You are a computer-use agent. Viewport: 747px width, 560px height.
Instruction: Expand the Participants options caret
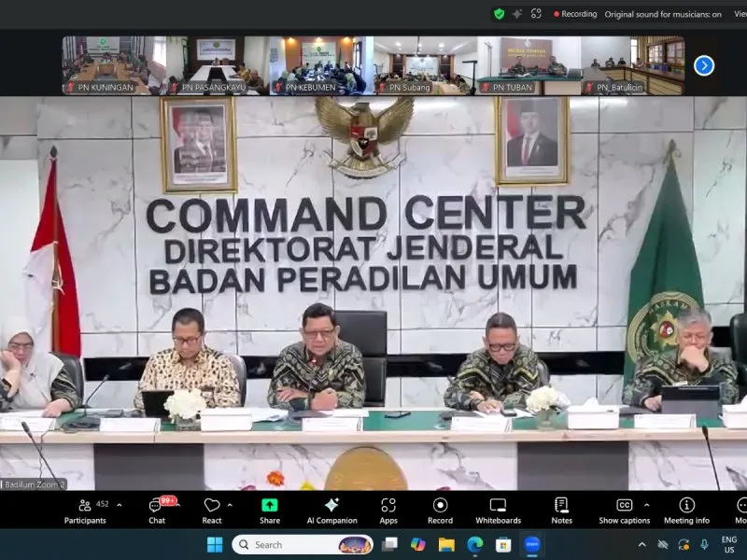(x=120, y=505)
